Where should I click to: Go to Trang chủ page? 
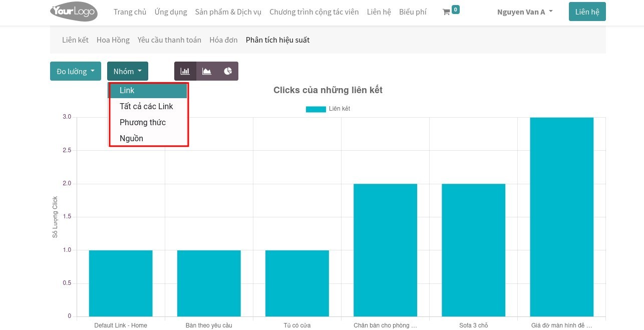pos(130,12)
